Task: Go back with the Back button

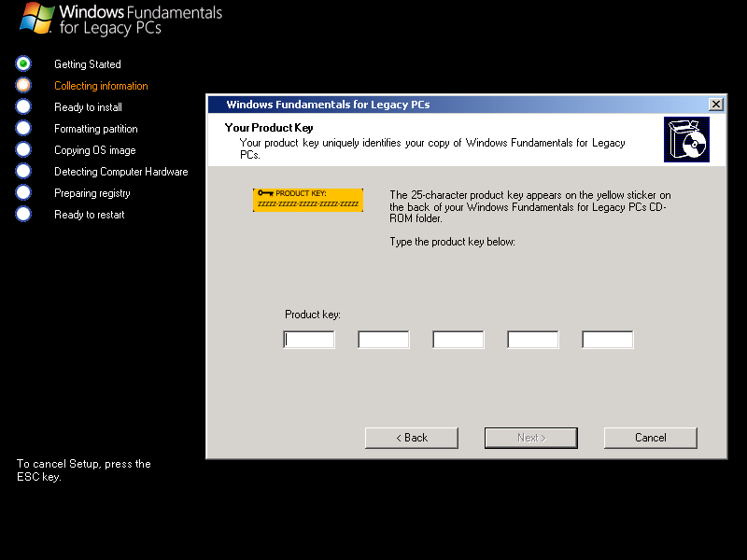Action: tap(412, 438)
